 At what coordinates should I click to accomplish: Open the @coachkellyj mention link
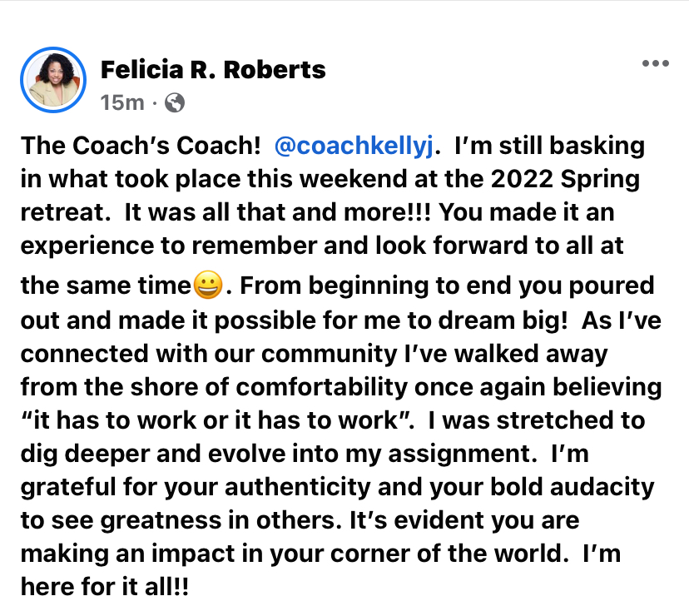point(354,146)
